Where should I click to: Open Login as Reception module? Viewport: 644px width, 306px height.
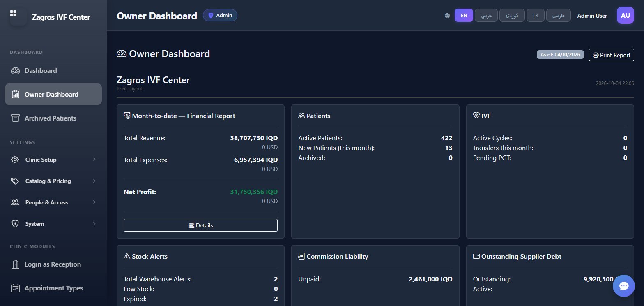[53, 264]
